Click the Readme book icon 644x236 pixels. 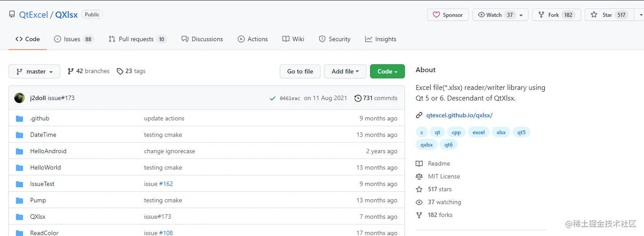419,163
